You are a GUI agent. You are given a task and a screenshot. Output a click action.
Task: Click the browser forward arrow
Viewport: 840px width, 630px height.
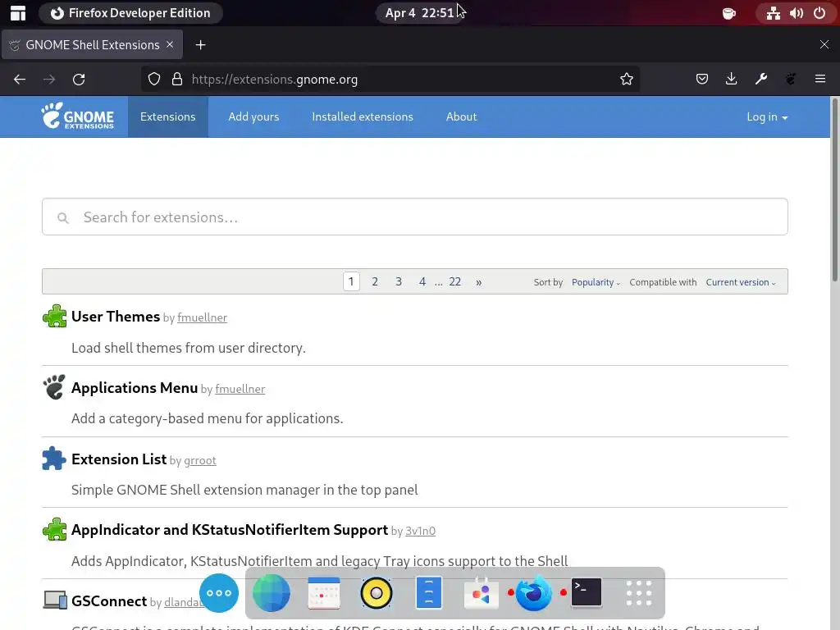(x=49, y=80)
